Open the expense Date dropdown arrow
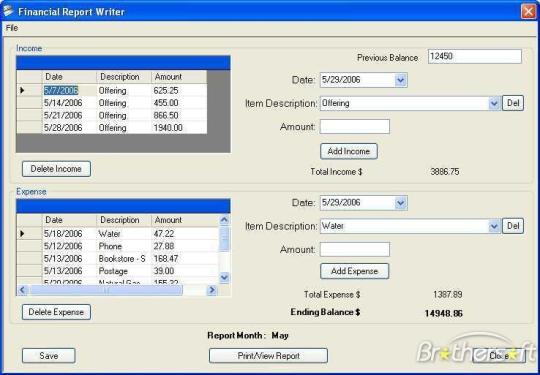540x375 pixels. point(400,203)
